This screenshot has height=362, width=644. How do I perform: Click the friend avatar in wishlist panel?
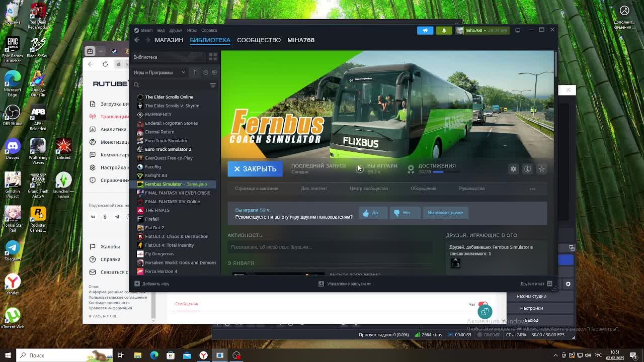pos(455,263)
